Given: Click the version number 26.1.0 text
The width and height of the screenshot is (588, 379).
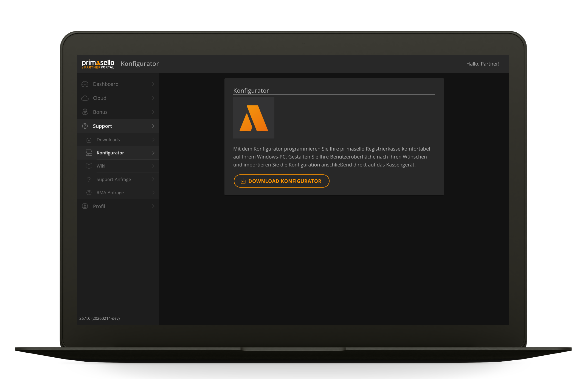Looking at the screenshot, I should (99, 318).
